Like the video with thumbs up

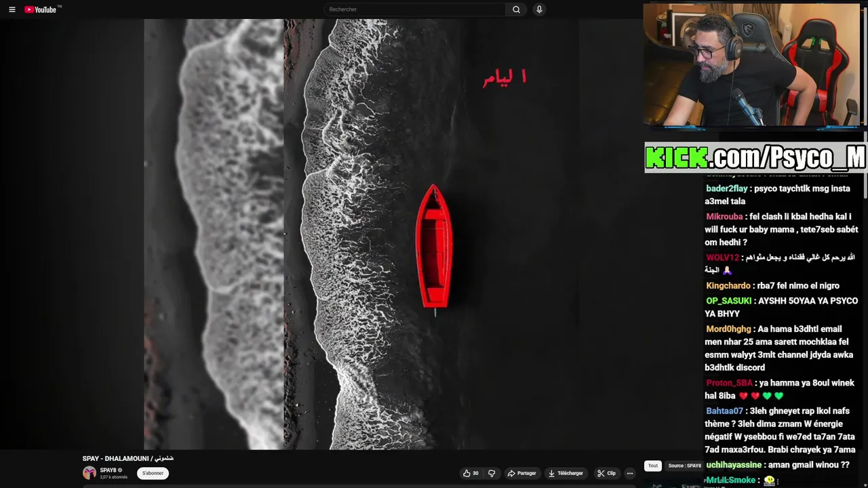[x=471, y=473]
